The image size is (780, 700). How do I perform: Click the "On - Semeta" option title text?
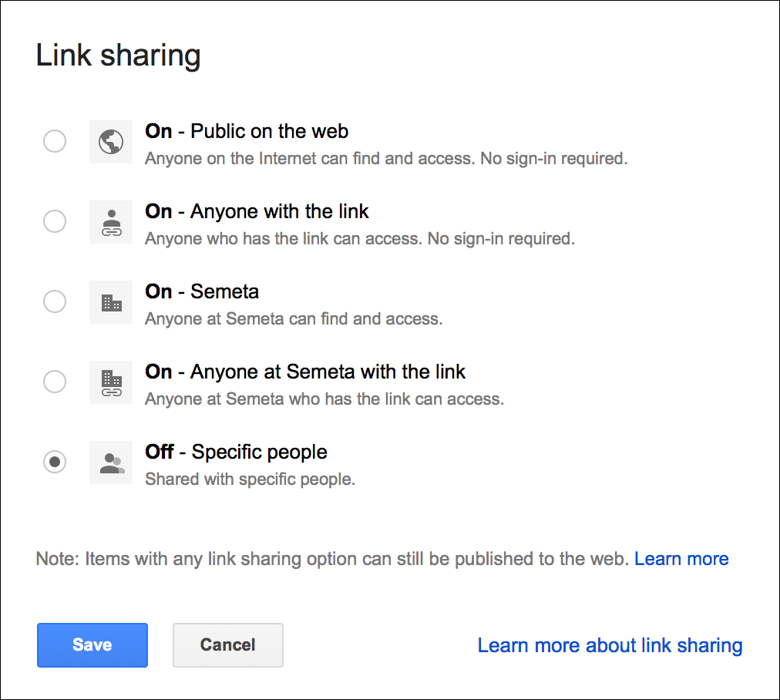click(x=202, y=292)
